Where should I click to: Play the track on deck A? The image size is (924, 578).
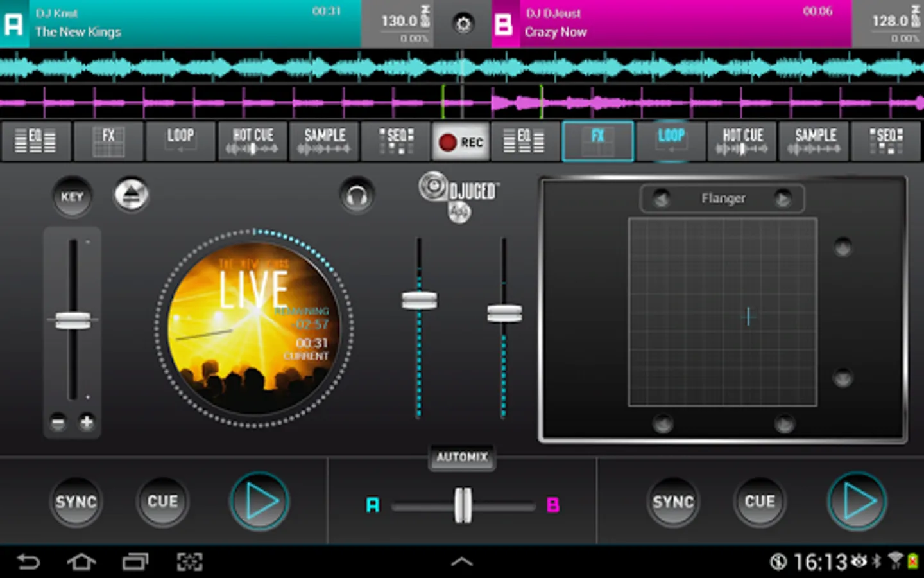260,502
